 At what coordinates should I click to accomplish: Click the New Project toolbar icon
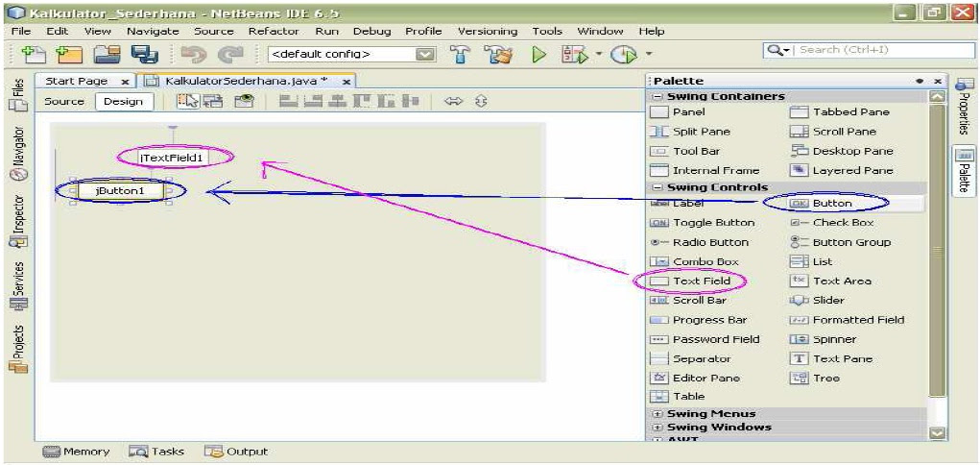point(68,55)
